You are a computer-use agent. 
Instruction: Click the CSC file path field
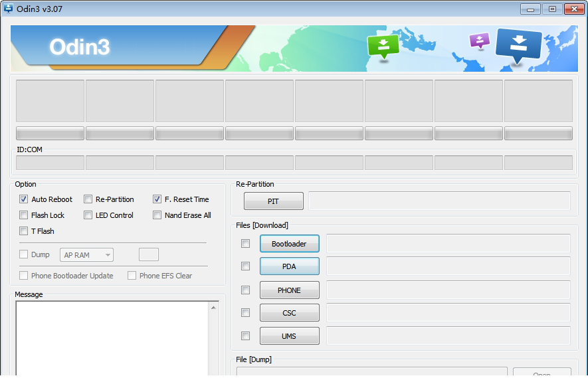pos(448,313)
